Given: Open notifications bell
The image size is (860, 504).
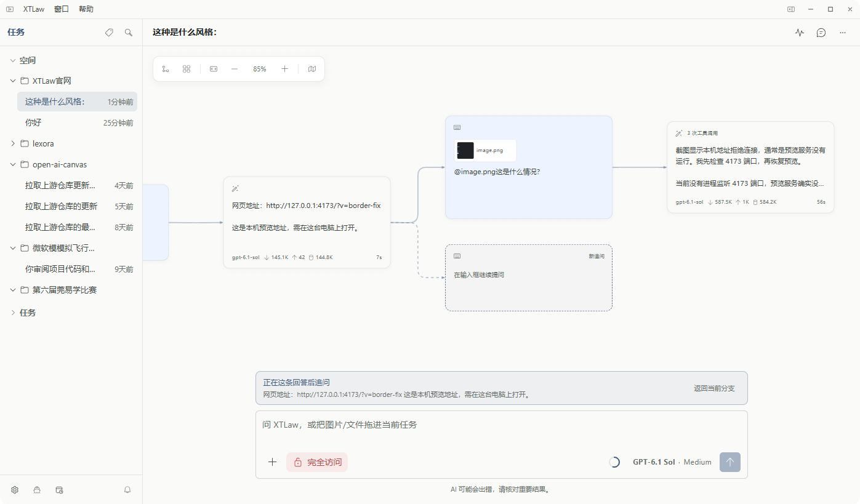Looking at the screenshot, I should click(x=127, y=490).
